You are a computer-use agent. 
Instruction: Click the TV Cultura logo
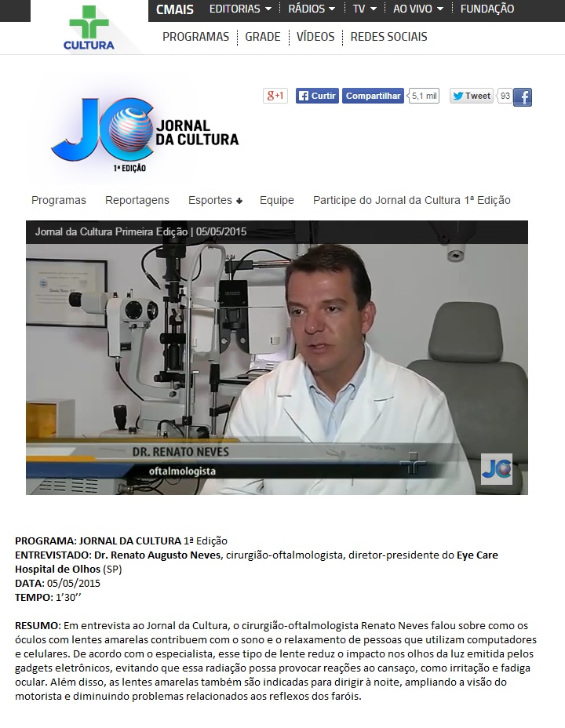point(89,27)
